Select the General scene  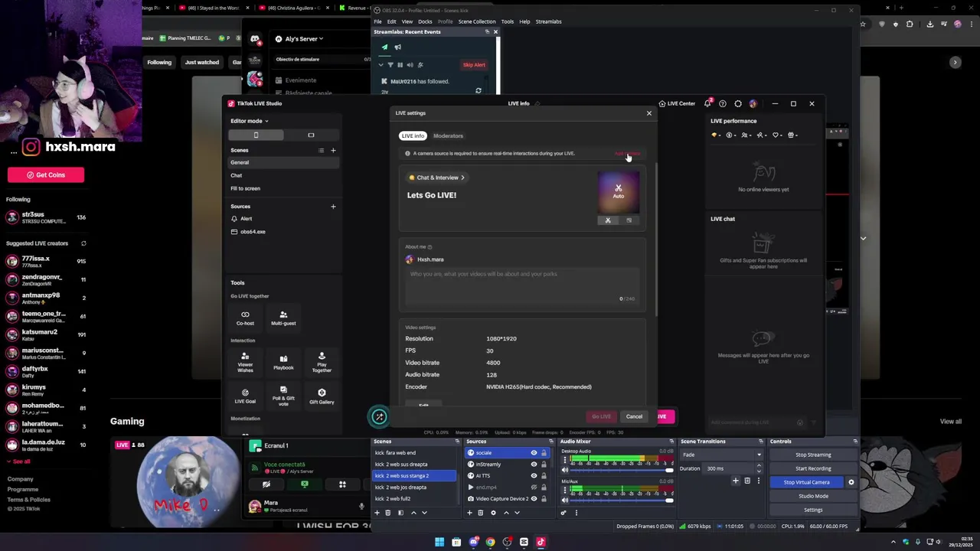pyautogui.click(x=282, y=162)
